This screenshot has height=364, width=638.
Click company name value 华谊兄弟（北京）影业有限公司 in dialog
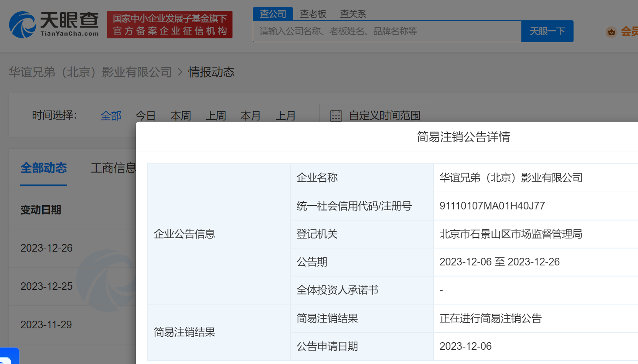tap(511, 178)
